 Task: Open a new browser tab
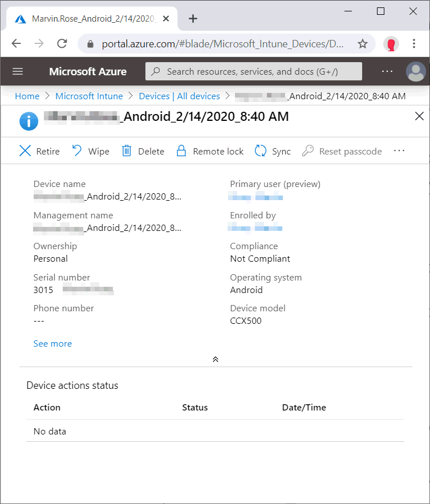pos(193,19)
